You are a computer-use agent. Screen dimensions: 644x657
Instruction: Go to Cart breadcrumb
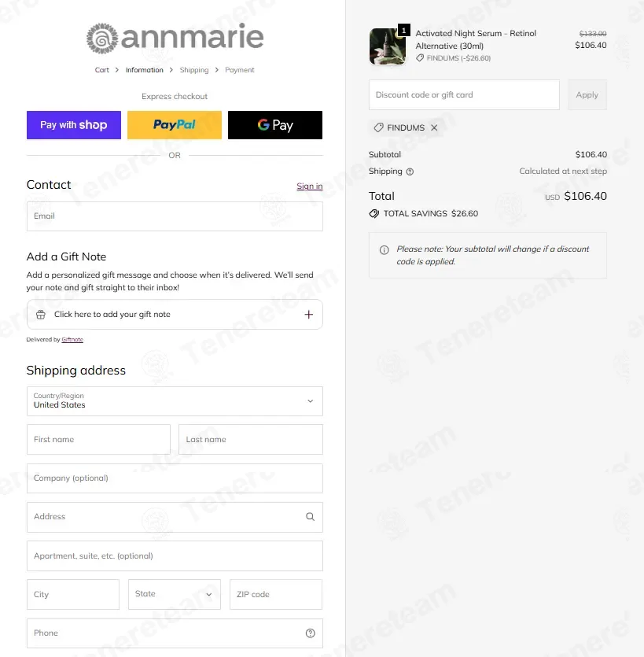[101, 70]
